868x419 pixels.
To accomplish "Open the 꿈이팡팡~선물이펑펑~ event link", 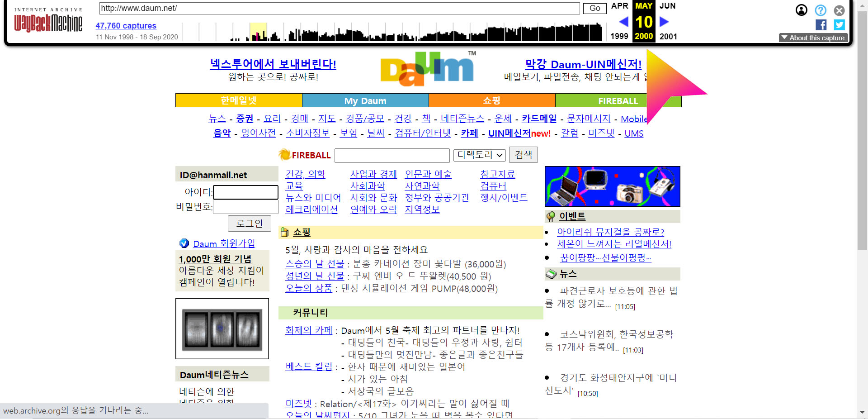I will (605, 257).
